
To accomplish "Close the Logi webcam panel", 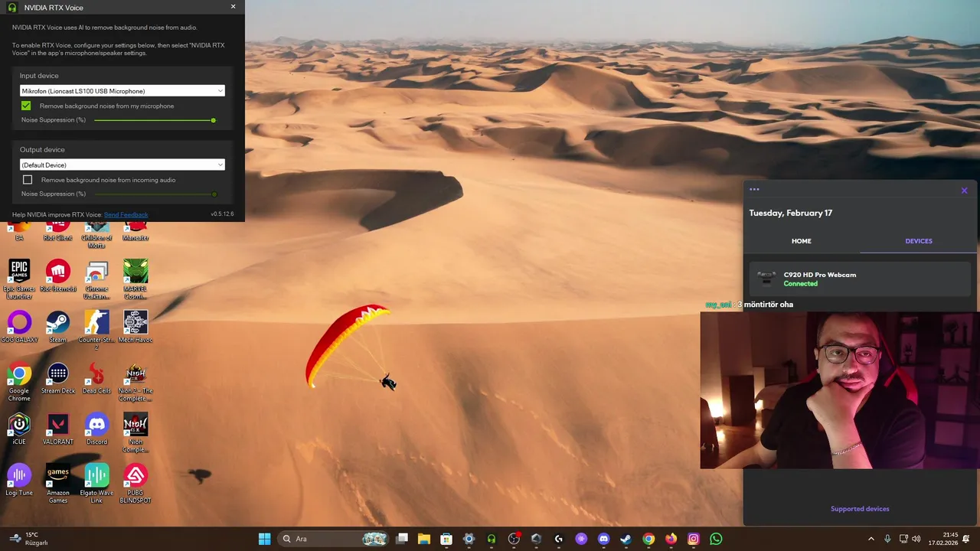I will tap(964, 191).
